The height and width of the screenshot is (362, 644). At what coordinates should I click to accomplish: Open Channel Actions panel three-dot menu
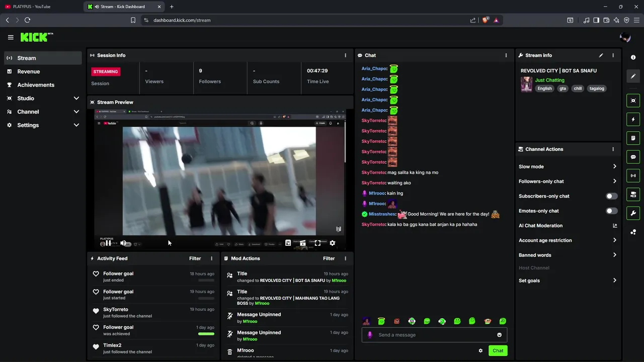613,149
